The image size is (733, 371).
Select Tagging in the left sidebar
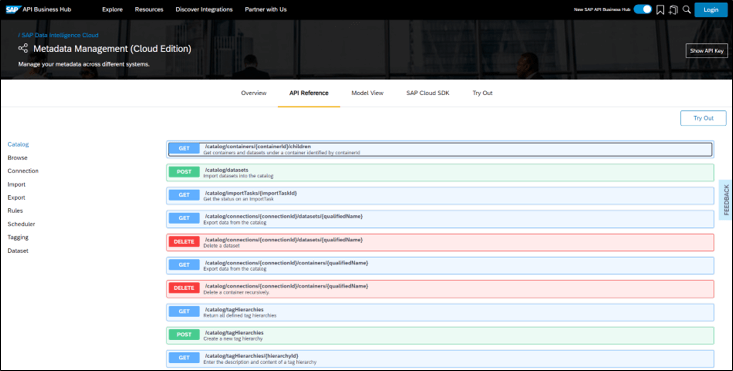[x=18, y=237]
